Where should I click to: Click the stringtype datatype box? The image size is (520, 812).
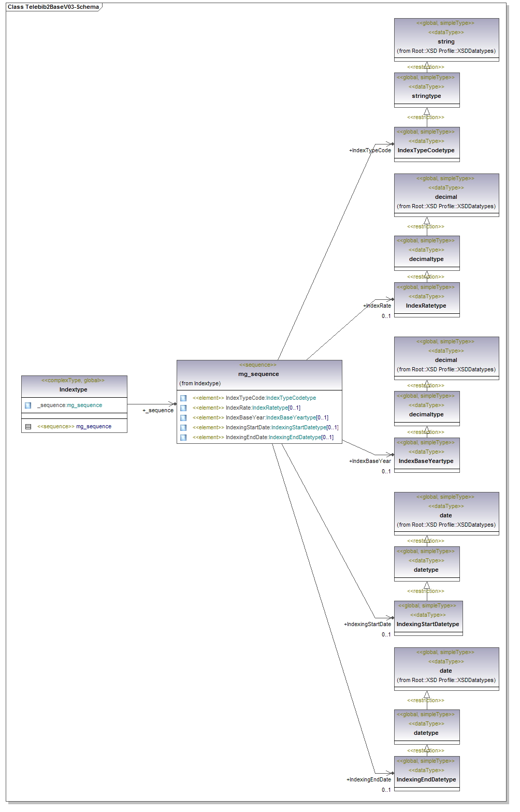(426, 96)
